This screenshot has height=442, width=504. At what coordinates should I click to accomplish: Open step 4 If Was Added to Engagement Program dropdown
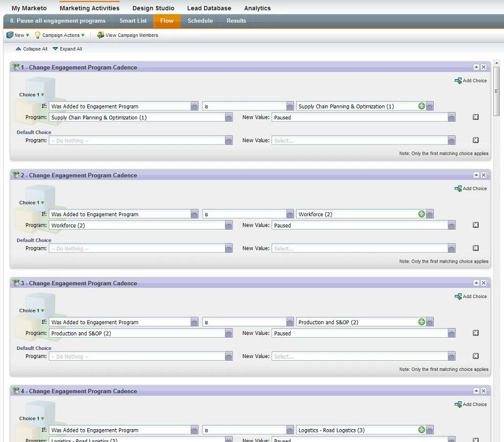194,430
